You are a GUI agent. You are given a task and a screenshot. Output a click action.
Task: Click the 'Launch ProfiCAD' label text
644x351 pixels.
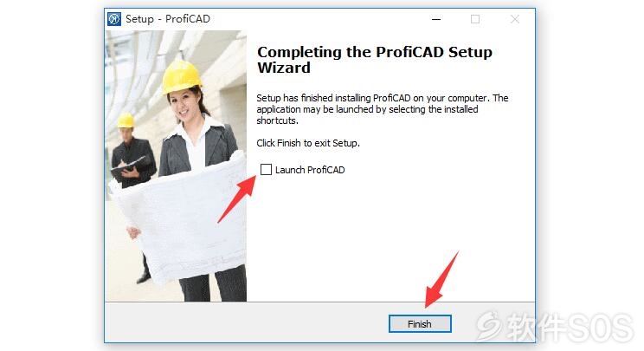coord(310,170)
